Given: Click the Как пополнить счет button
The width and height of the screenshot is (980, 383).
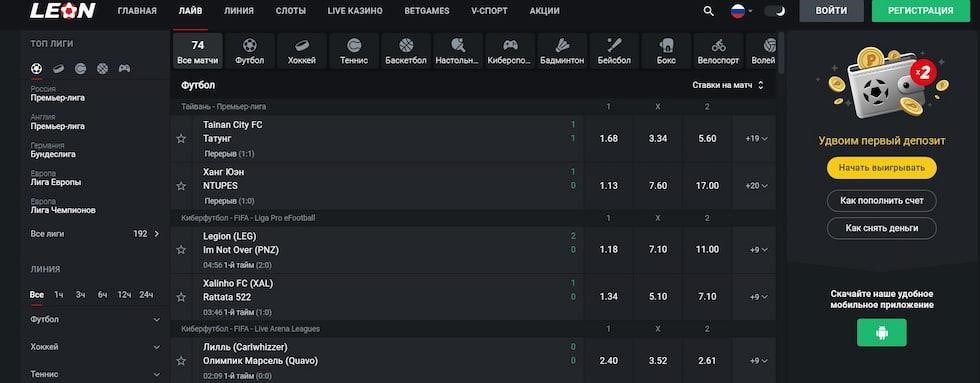Looking at the screenshot, I should tap(881, 201).
